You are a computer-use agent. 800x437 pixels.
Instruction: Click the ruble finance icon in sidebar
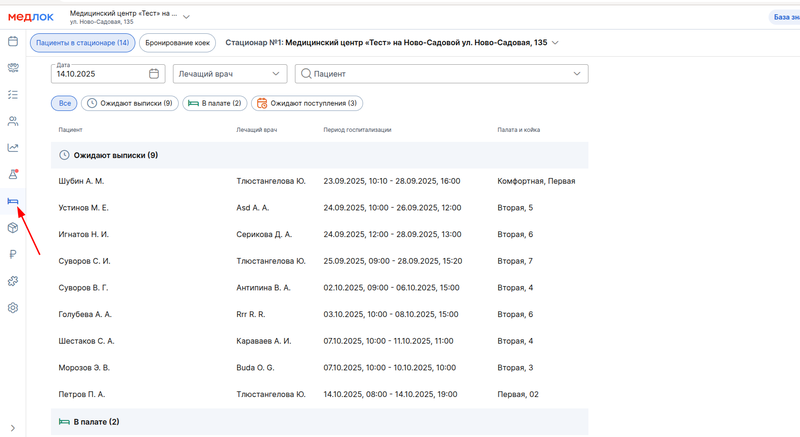click(13, 255)
